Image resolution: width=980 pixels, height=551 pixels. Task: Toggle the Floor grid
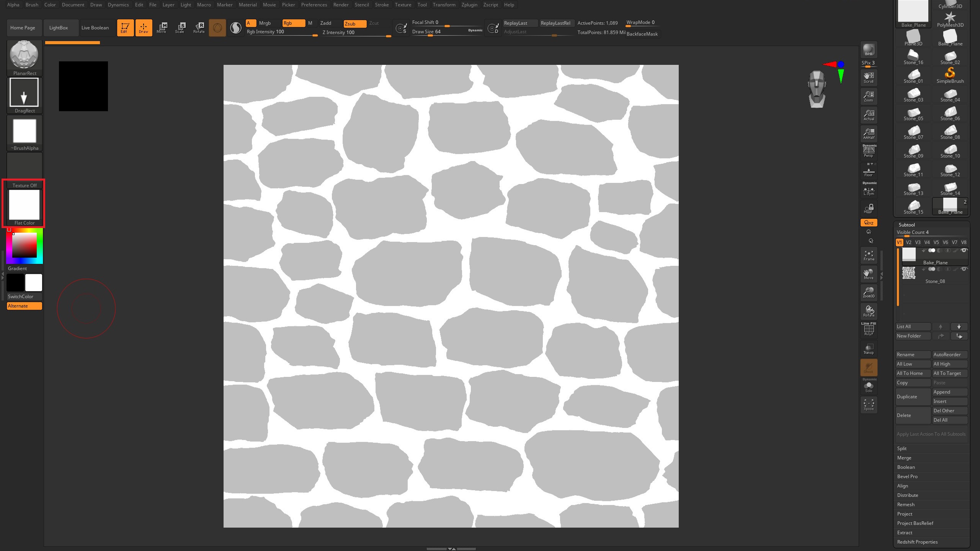click(869, 170)
